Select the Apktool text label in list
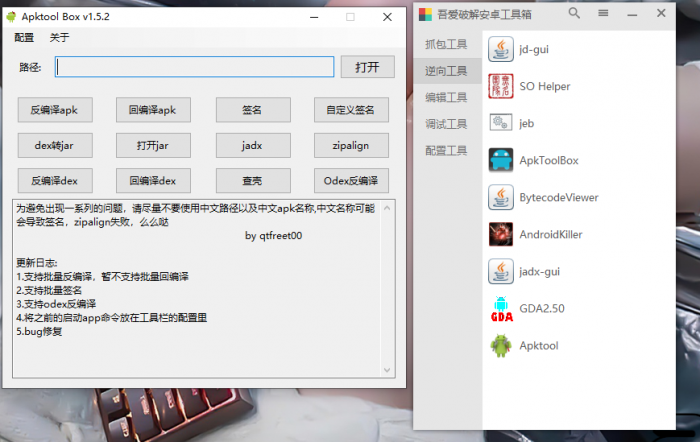The image size is (700, 442). (x=538, y=346)
